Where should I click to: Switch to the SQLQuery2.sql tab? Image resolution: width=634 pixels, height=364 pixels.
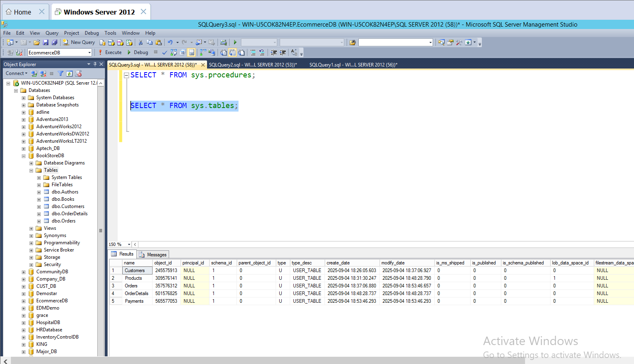(253, 64)
